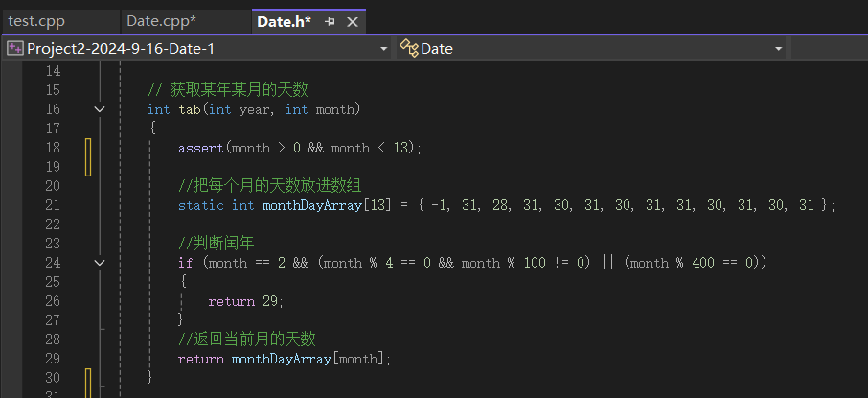868x398 pixels.
Task: Click the return 29 statement
Action: (x=246, y=301)
